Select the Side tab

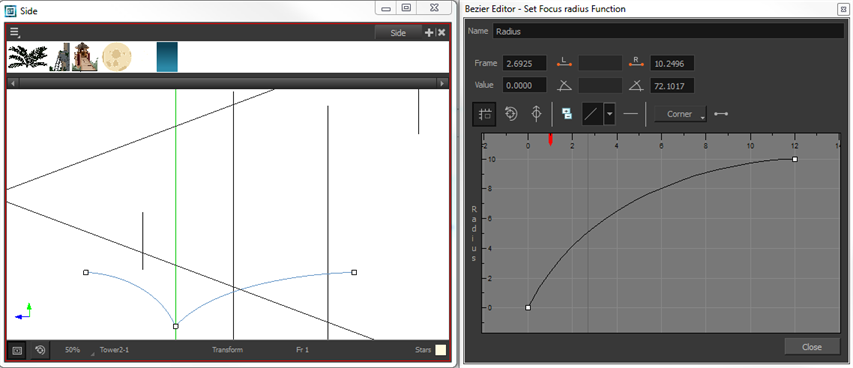(x=398, y=33)
